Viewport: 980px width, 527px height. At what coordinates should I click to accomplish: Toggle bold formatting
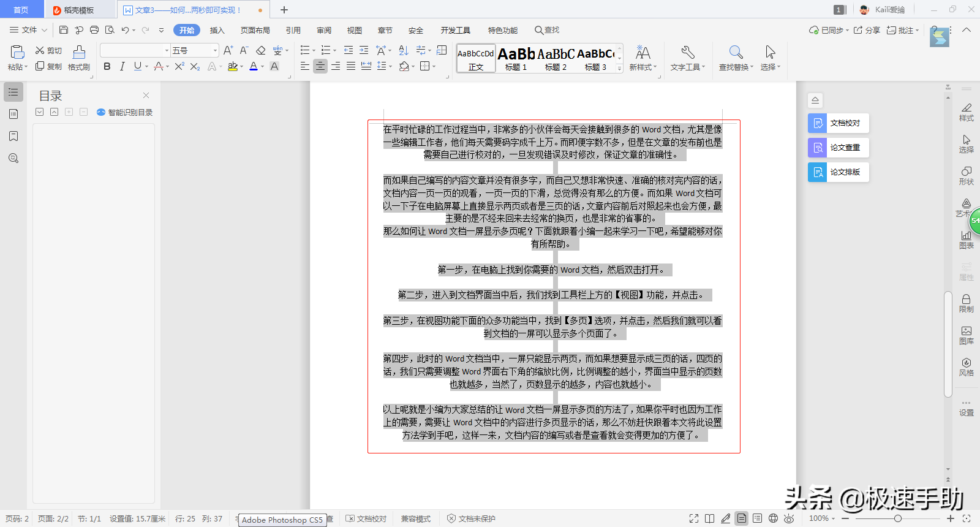pyautogui.click(x=107, y=66)
